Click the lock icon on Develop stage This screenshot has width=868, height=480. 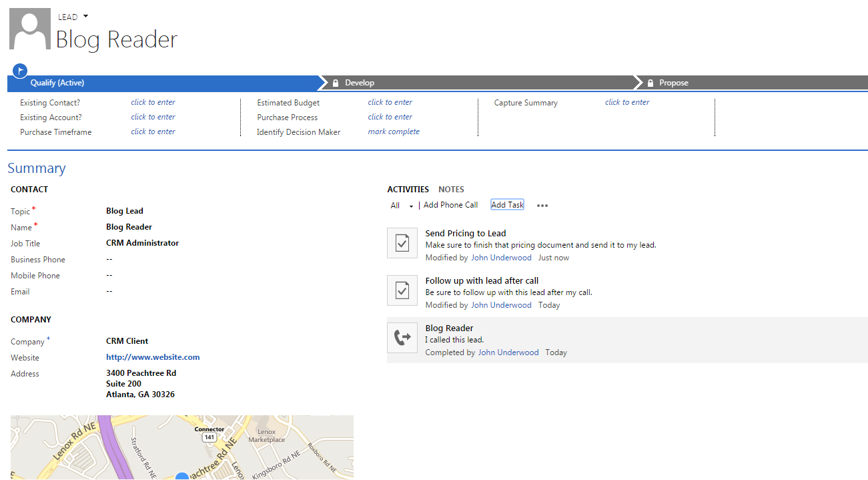(336, 83)
